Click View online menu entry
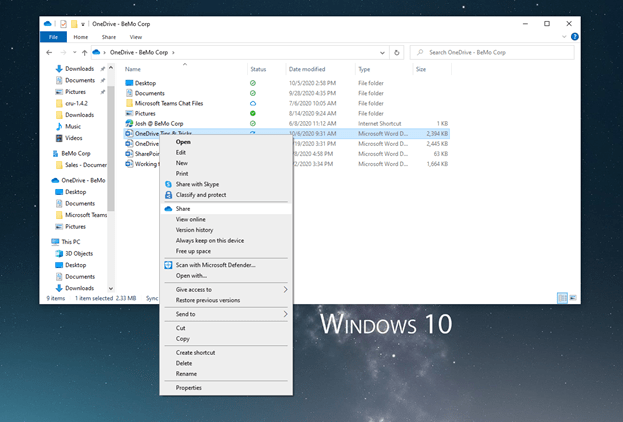The height and width of the screenshot is (422, 623). click(x=226, y=219)
